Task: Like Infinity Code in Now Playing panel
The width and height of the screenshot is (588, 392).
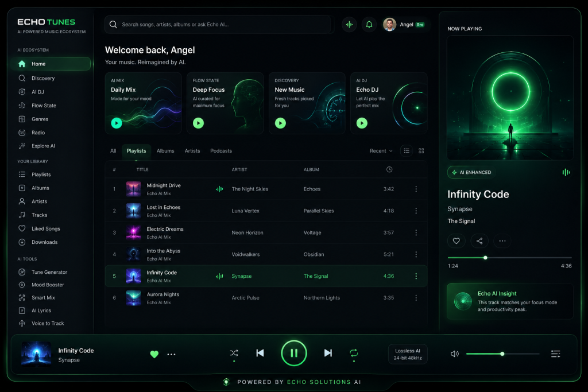Action: click(457, 241)
